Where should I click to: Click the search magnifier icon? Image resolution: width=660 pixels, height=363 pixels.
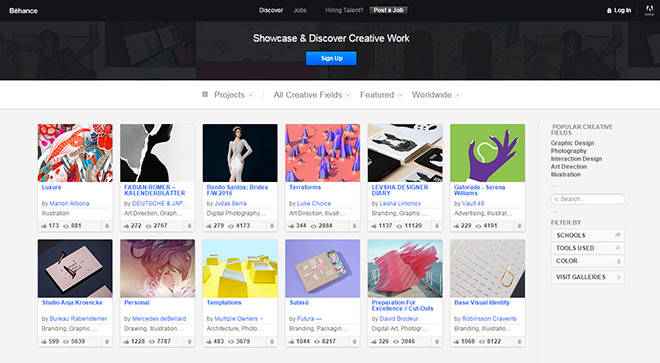(556, 199)
